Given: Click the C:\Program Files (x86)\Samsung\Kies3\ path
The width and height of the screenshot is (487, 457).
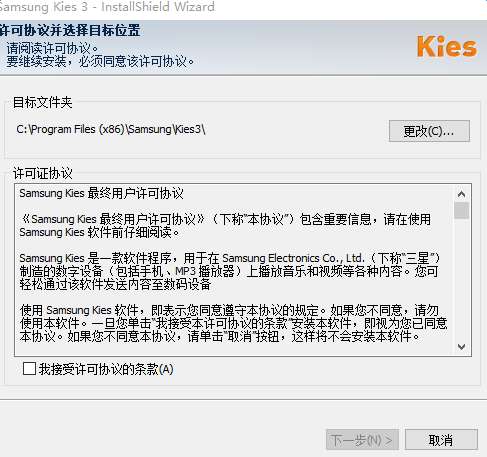Looking at the screenshot, I should (111, 129).
